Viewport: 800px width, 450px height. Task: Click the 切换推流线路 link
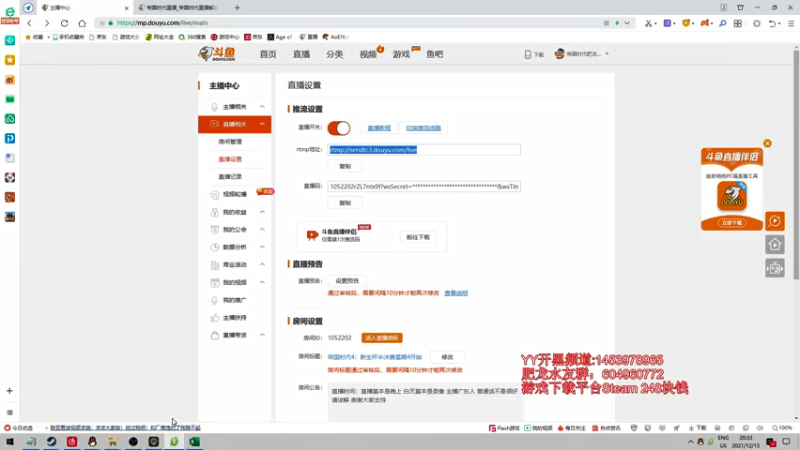point(423,128)
